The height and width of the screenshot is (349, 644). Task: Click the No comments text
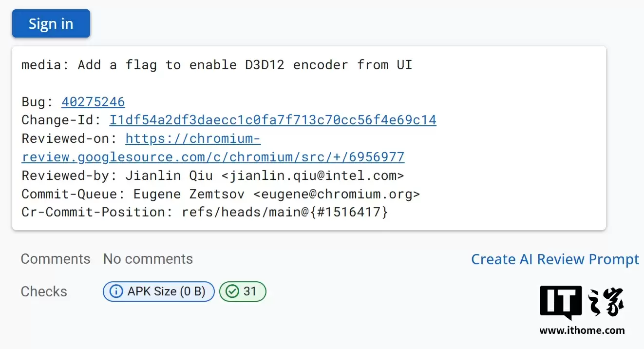click(x=148, y=259)
